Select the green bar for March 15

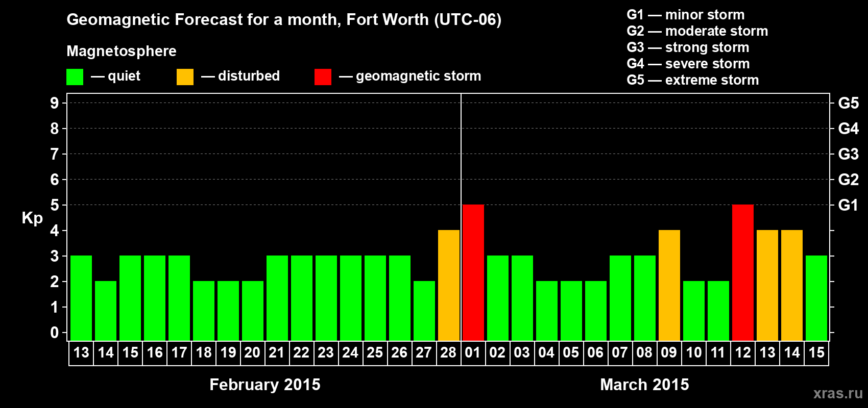click(x=816, y=298)
